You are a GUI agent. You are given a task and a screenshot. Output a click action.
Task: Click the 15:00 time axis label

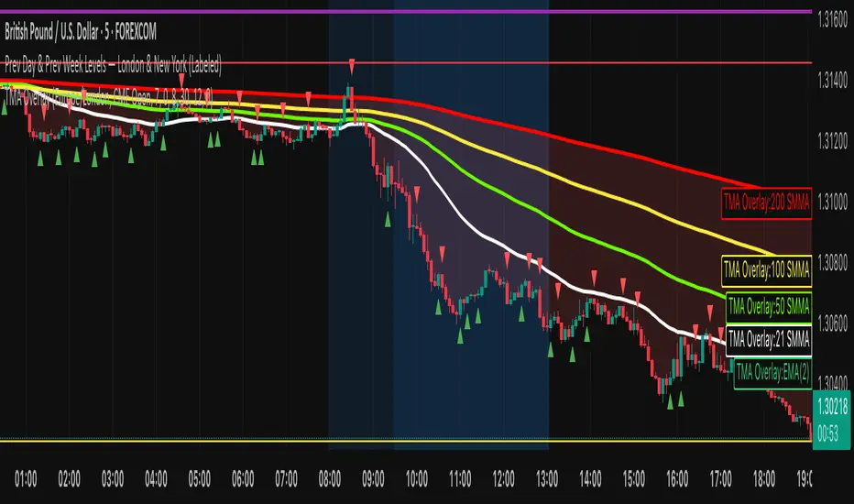pos(634,479)
